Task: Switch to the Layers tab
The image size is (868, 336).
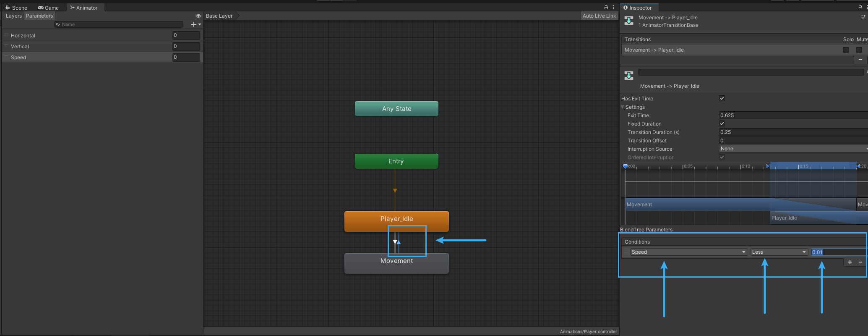Action: pyautogui.click(x=13, y=16)
